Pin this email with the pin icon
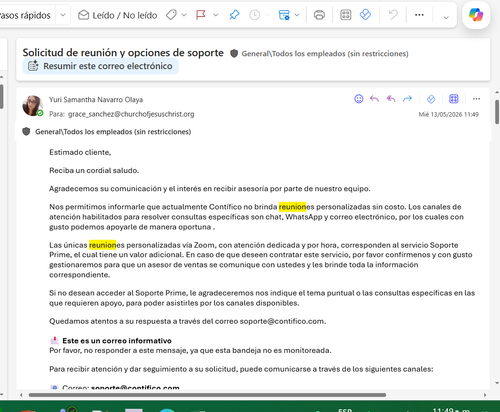 234,15
